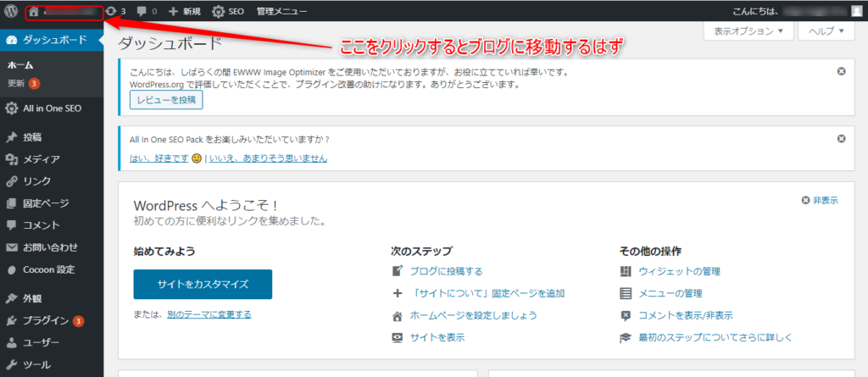This screenshot has height=377, width=868.
Task: Open the 新規 add-new menu
Action: click(184, 13)
